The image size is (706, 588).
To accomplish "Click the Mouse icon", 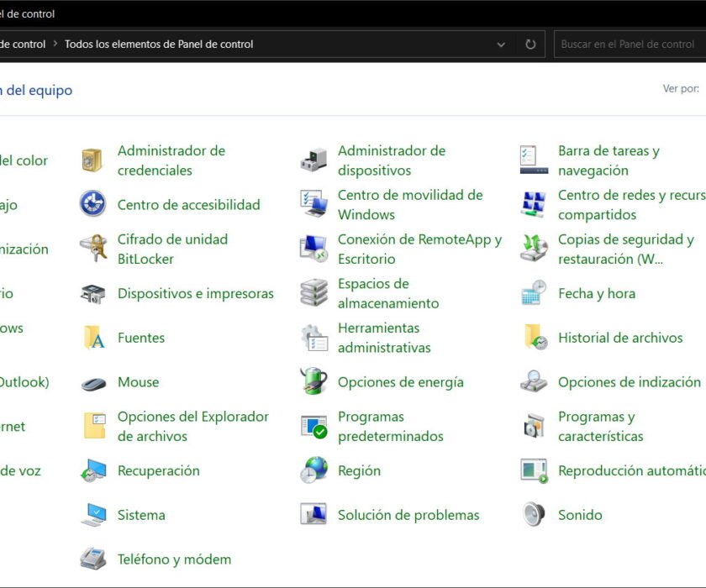I will 93,384.
